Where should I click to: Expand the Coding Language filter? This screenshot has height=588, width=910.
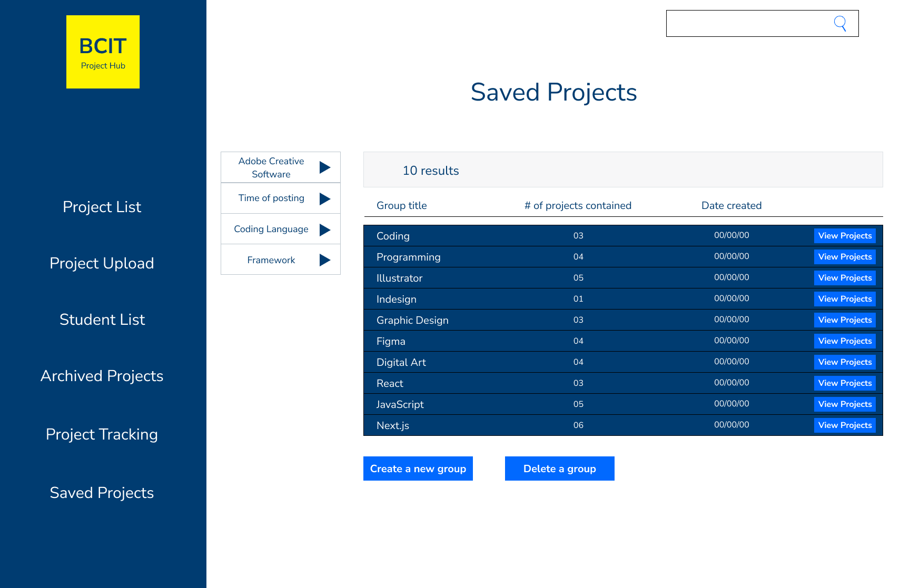click(x=280, y=229)
